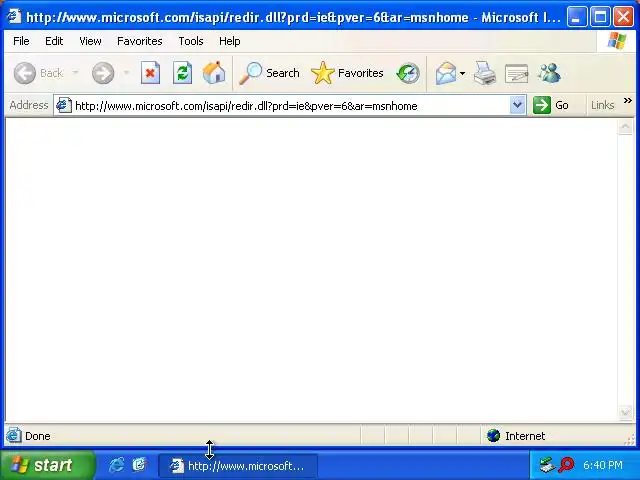Viewport: 640px width, 480px height.
Task: Click the scrollbar up arrow
Action: pyautogui.click(x=625, y=127)
